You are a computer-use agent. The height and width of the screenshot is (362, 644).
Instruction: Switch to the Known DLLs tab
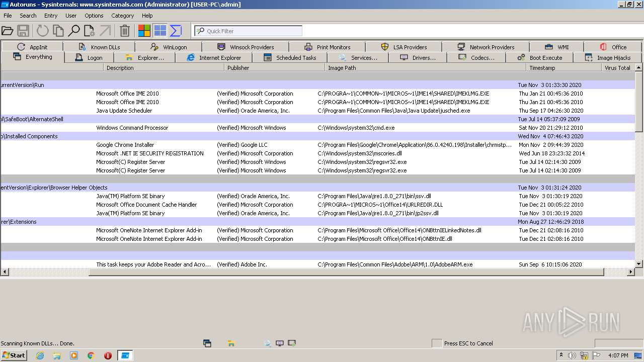(x=99, y=47)
